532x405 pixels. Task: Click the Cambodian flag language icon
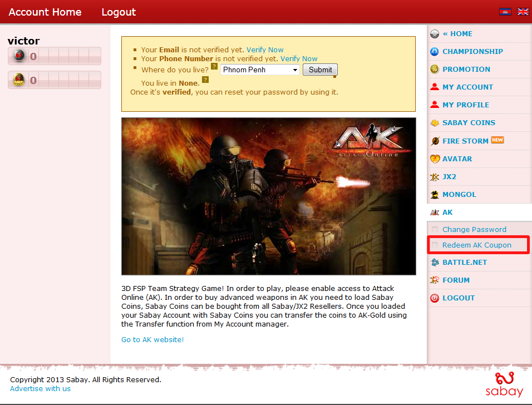click(x=505, y=12)
